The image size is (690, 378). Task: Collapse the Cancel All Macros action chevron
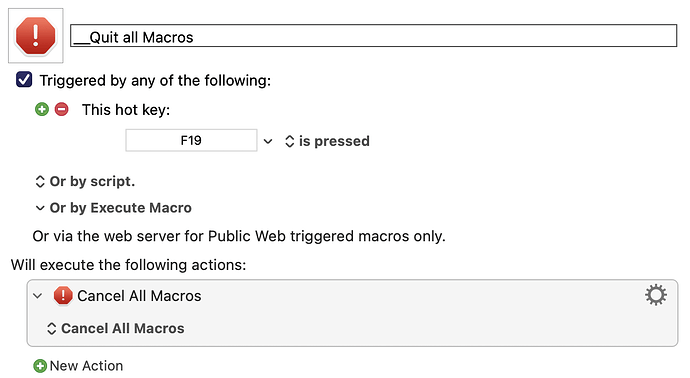click(x=38, y=296)
